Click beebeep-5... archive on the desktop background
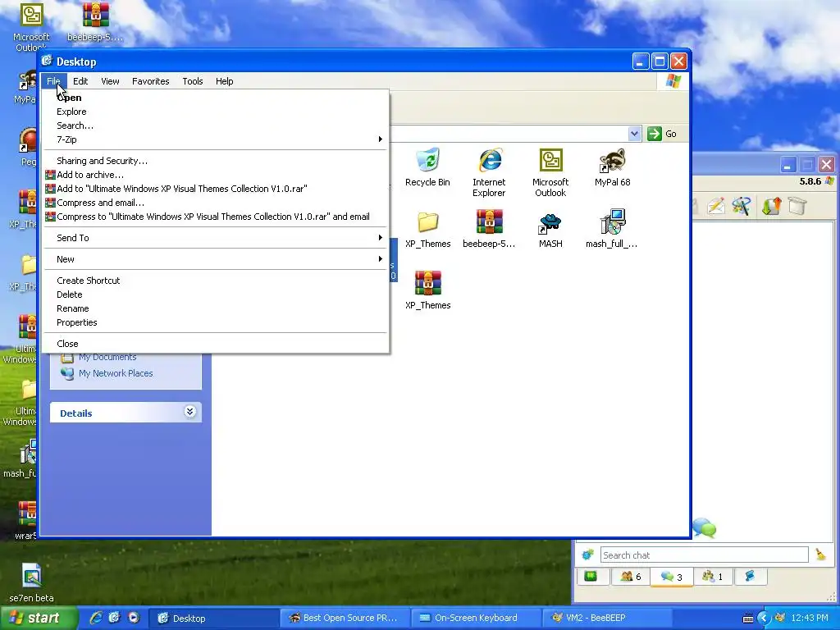The height and width of the screenshot is (630, 840). [x=95, y=15]
